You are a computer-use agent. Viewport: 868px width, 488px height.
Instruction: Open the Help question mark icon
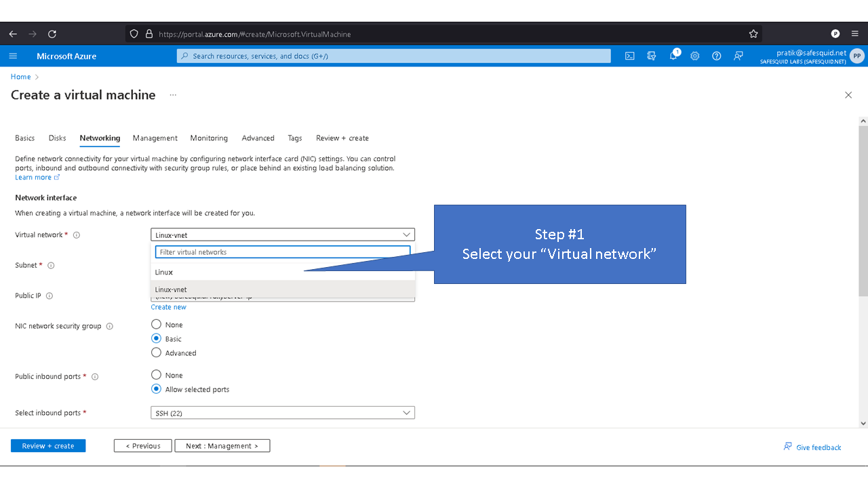click(717, 56)
